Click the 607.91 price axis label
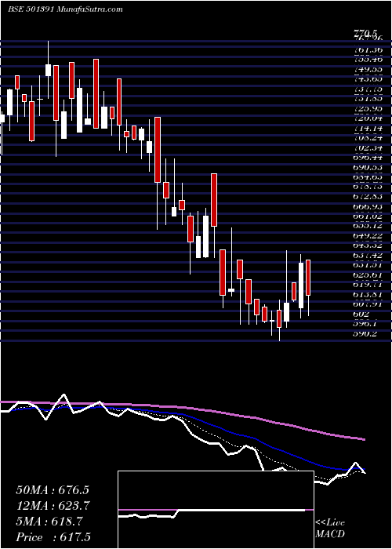 [368, 304]
